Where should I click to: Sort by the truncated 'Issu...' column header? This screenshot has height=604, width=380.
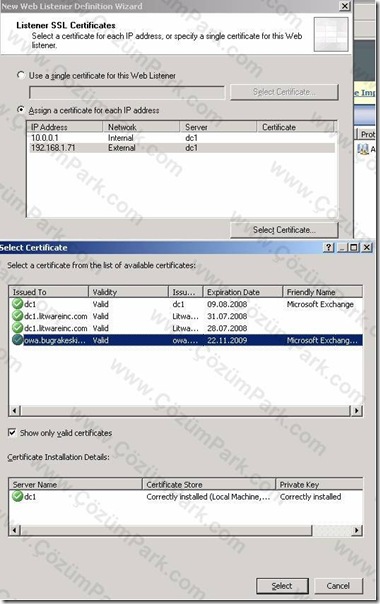pyautogui.click(x=186, y=292)
